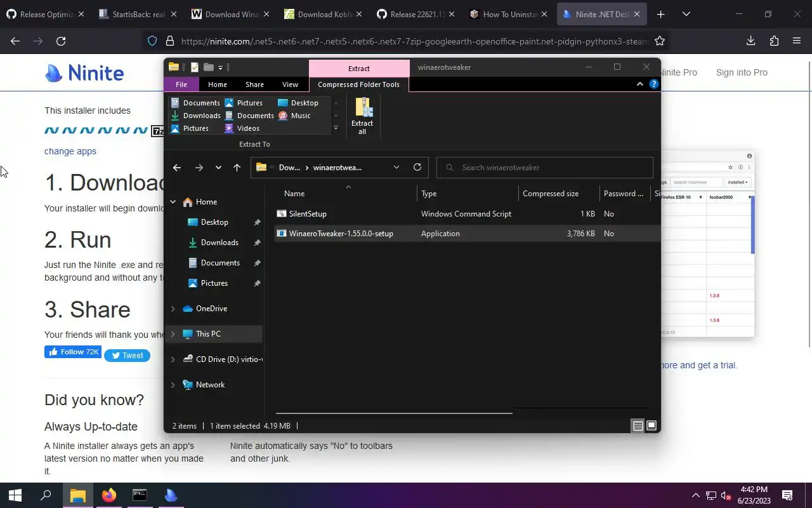Go forward in File Explorer navigation
The width and height of the screenshot is (812, 508).
(x=199, y=168)
